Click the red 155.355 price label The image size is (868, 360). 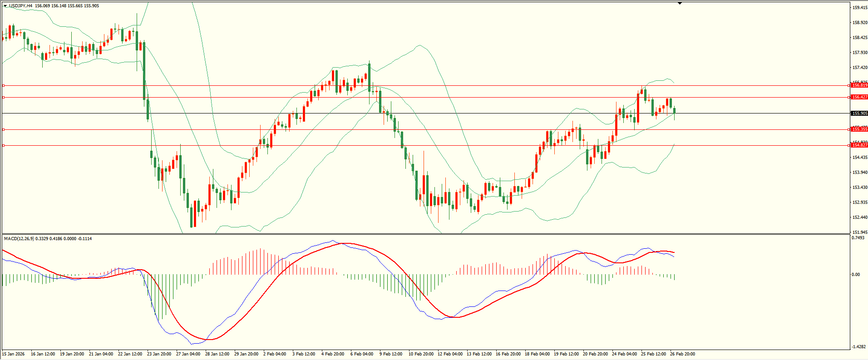(x=859, y=129)
